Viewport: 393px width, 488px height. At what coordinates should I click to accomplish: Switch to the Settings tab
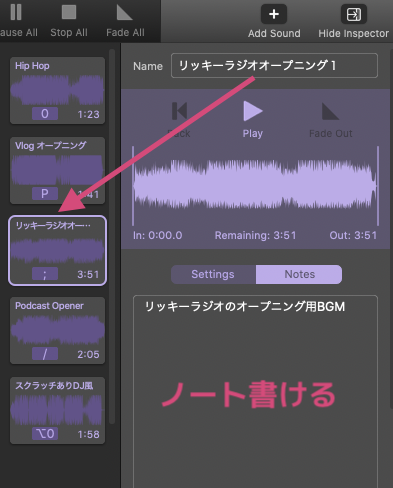(x=213, y=274)
